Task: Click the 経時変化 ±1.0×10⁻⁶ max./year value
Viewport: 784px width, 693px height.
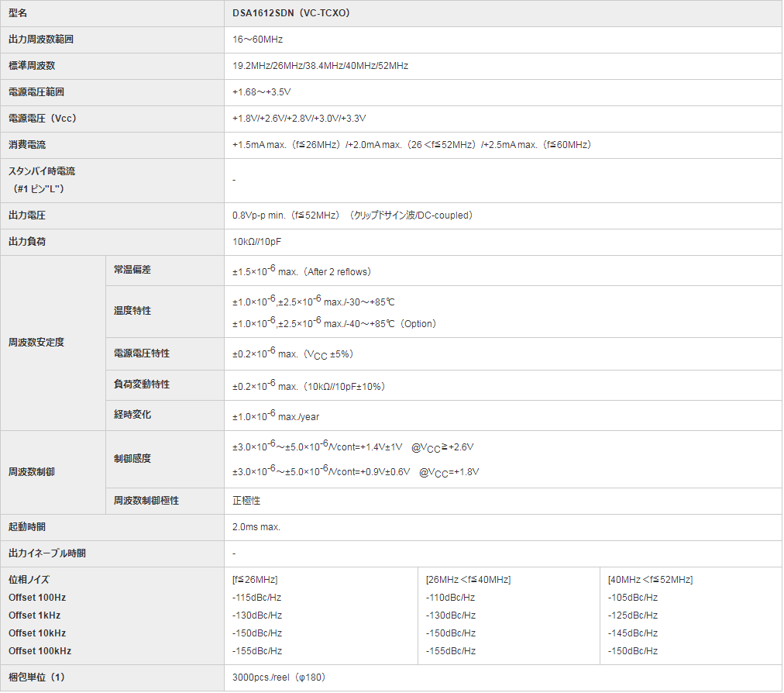Action: 276,416
